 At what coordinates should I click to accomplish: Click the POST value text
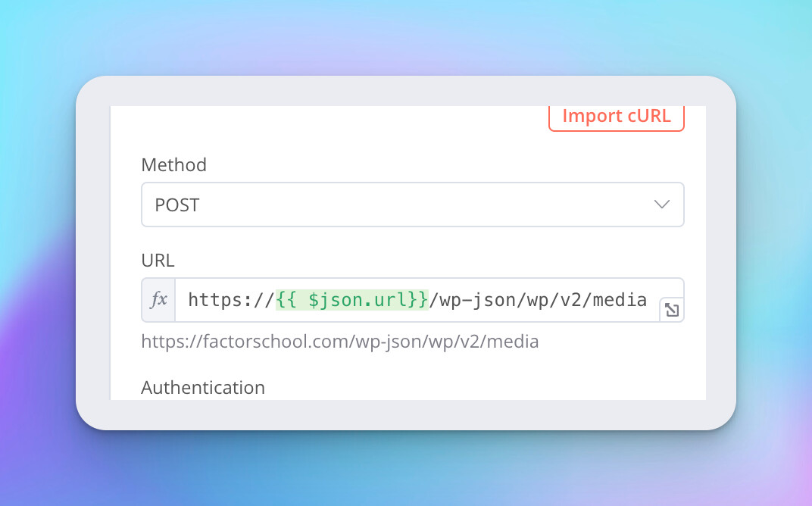pyautogui.click(x=177, y=205)
